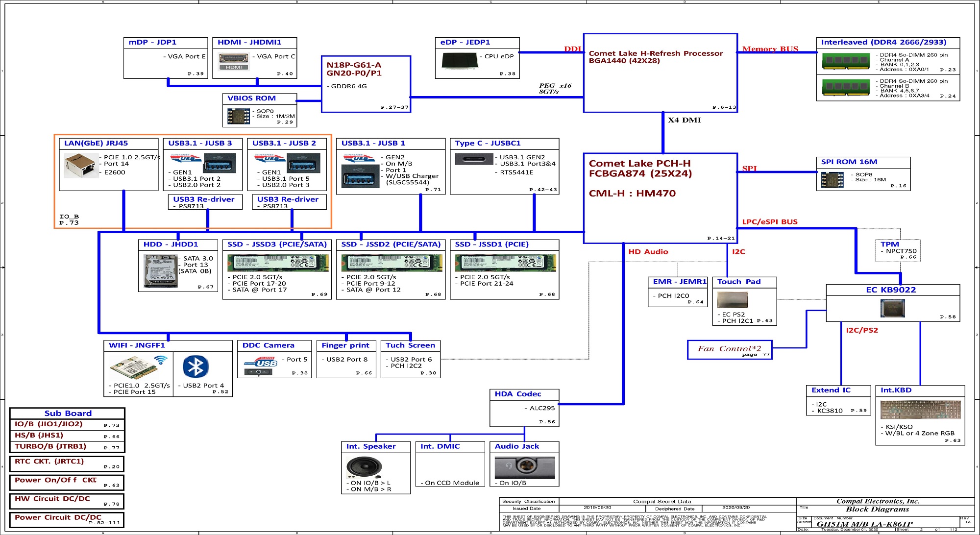The height and width of the screenshot is (535, 980).
Task: Click the HDMI connector image
Action: [x=234, y=61]
